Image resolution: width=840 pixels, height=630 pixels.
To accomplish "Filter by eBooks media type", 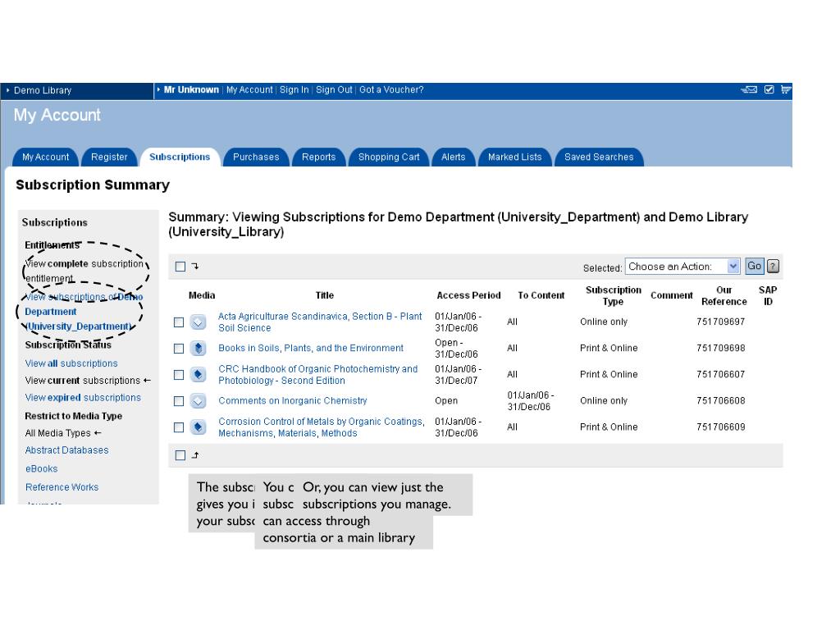I will coord(41,468).
